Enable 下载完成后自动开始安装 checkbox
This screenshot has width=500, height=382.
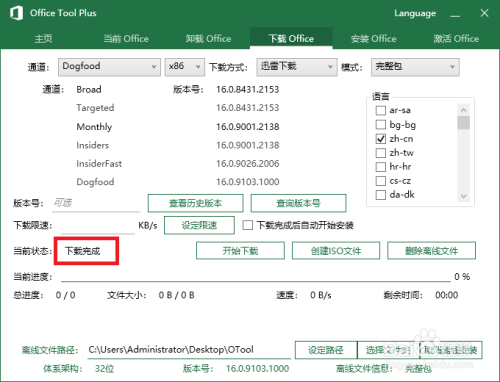[248, 225]
